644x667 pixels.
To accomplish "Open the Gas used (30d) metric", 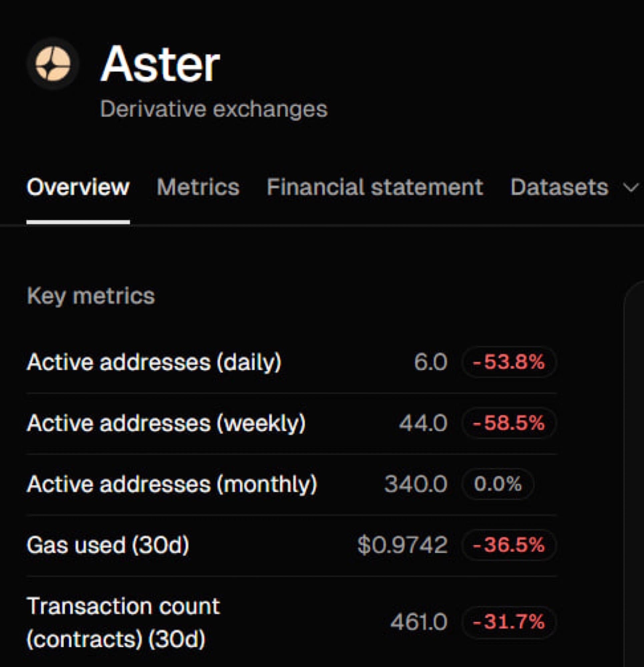I will point(108,545).
